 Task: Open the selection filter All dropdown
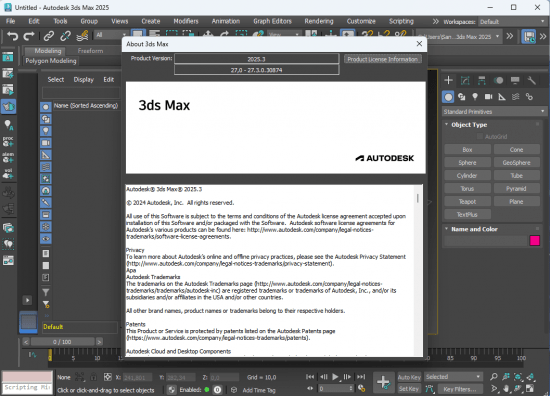[x=110, y=35]
